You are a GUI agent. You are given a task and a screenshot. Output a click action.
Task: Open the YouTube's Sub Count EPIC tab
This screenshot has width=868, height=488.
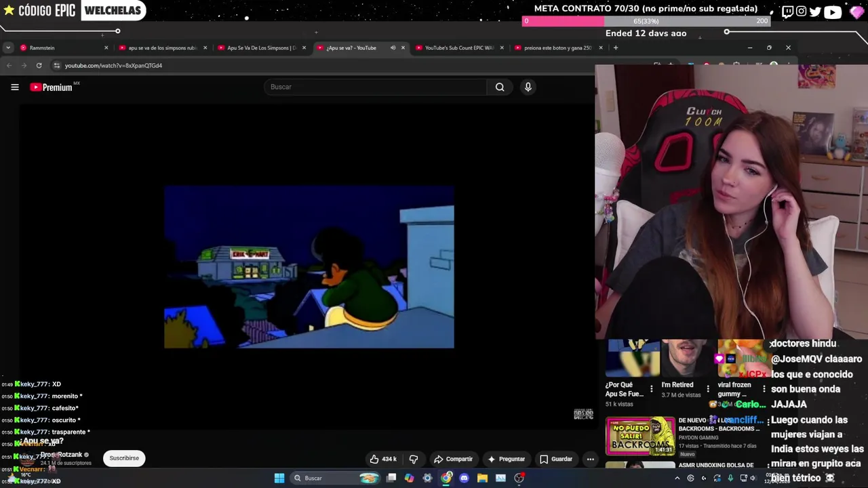(x=459, y=47)
